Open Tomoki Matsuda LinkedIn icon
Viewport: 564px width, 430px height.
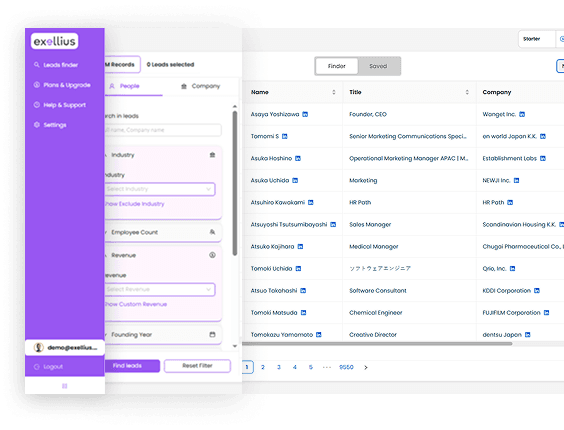[x=303, y=313]
